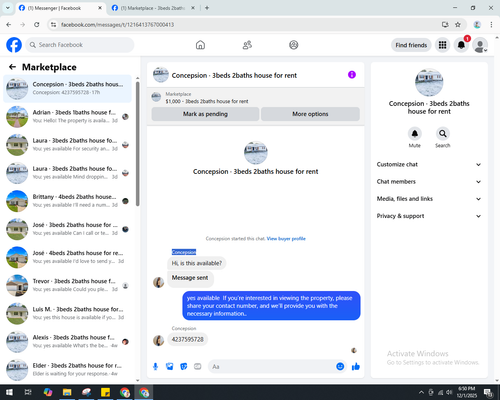Expand the Chat members section
The image size is (500, 400).
pyautogui.click(x=429, y=182)
